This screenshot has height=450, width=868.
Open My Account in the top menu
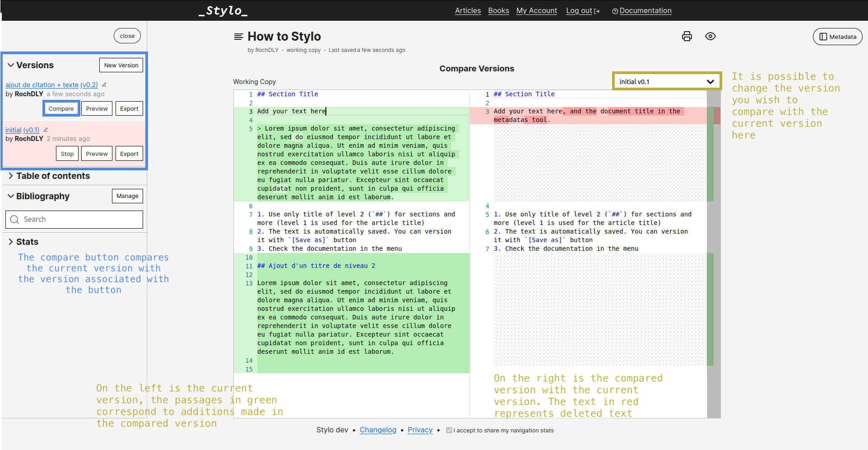pos(537,10)
